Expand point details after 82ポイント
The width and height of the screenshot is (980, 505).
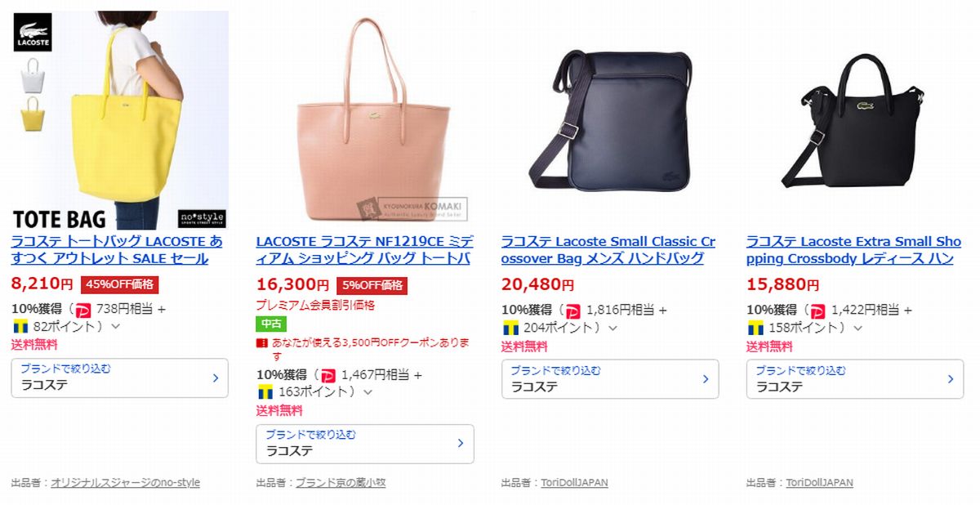pos(115,327)
